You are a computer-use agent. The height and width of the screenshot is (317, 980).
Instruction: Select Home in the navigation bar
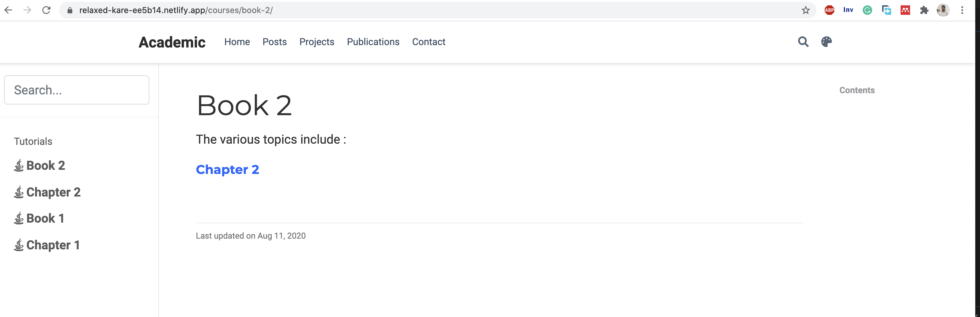237,42
